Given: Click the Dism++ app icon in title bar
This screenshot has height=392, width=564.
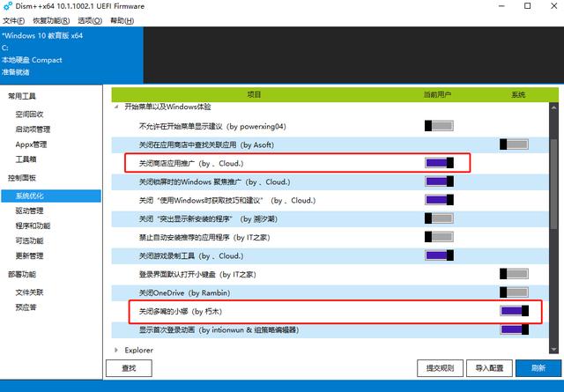Looking at the screenshot, I should click(7, 6).
